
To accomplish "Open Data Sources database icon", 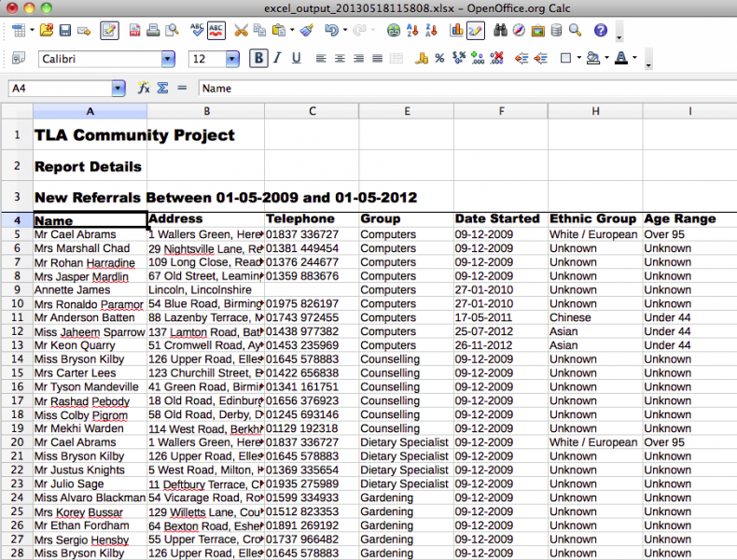I will click(557, 31).
